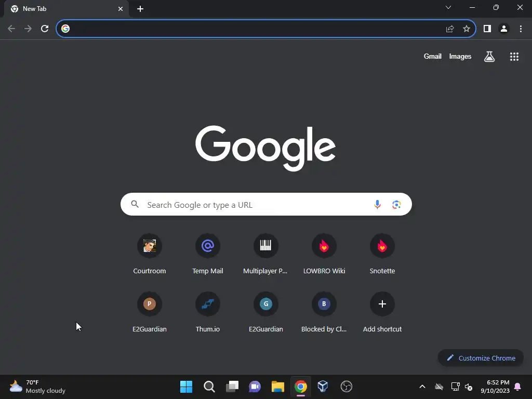Open Chrome's three-dot menu
Image resolution: width=532 pixels, height=399 pixels.
[x=521, y=29]
